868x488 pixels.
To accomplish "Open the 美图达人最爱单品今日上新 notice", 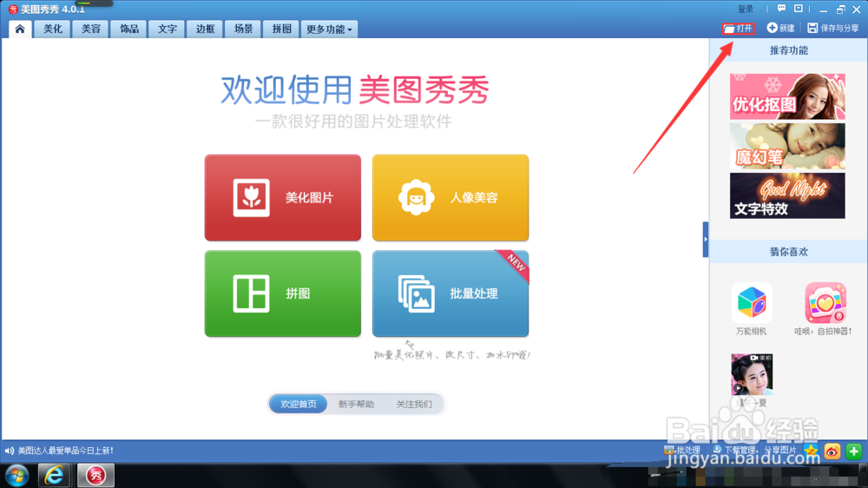I will pyautogui.click(x=65, y=451).
